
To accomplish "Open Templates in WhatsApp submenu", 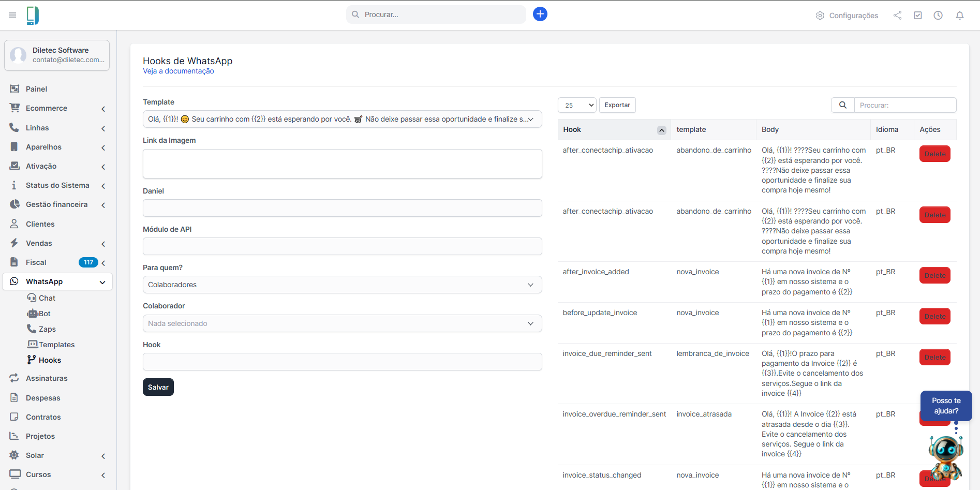I will click(x=56, y=345).
